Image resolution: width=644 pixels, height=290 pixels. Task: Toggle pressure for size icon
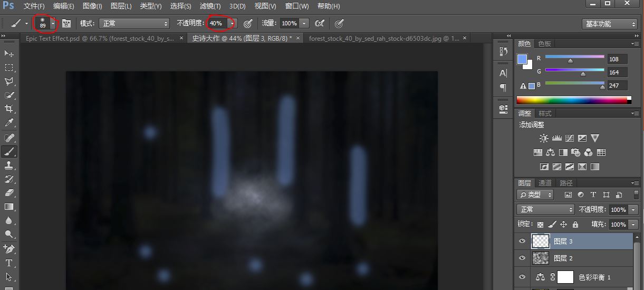click(x=340, y=23)
